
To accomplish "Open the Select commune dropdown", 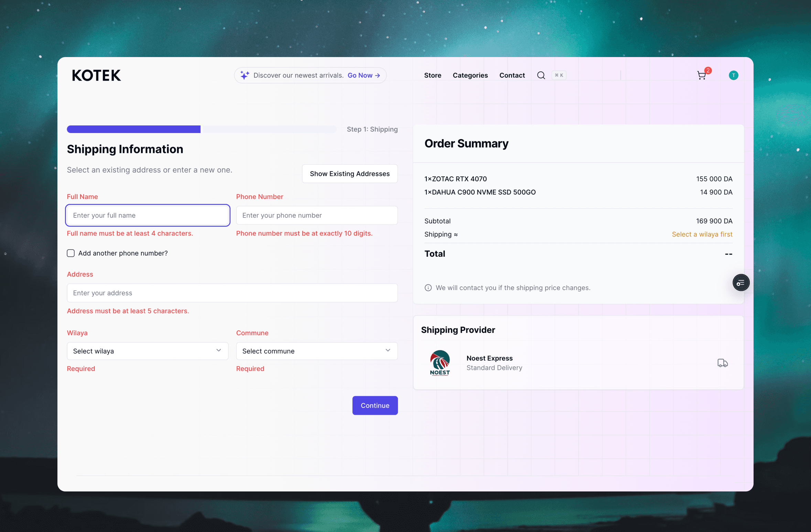I will pyautogui.click(x=317, y=351).
